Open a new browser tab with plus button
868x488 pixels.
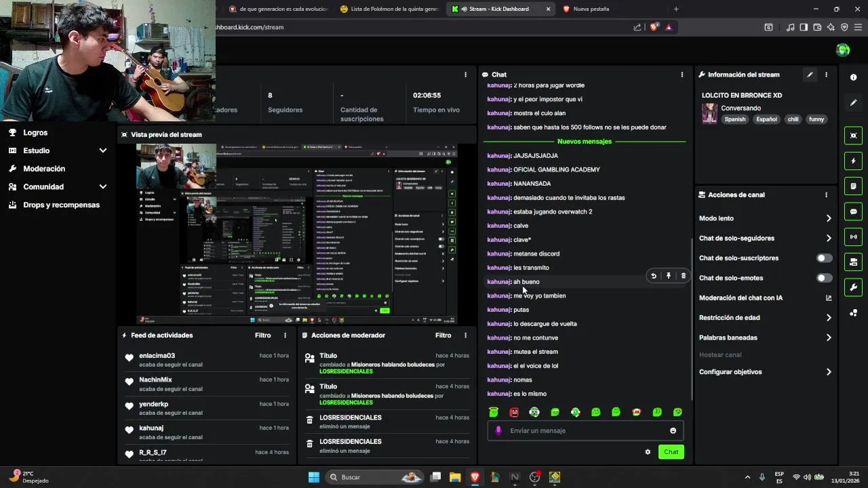click(676, 9)
